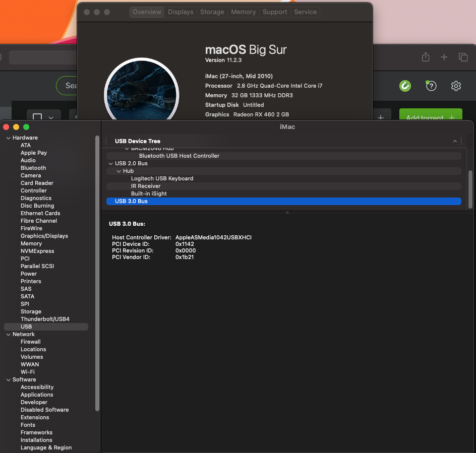
Task: Click the green magnet link icon
Action: 405,86
